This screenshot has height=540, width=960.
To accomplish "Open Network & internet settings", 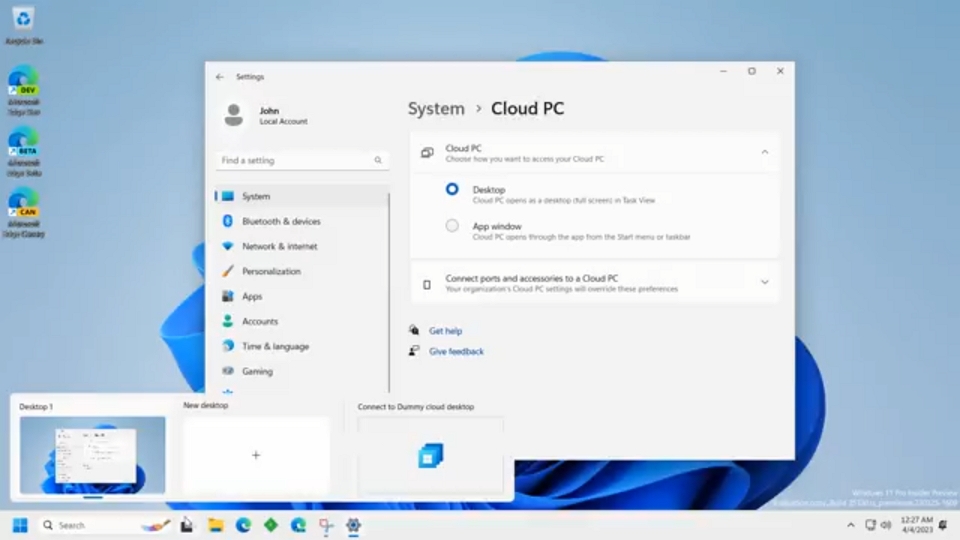I will [x=301, y=246].
